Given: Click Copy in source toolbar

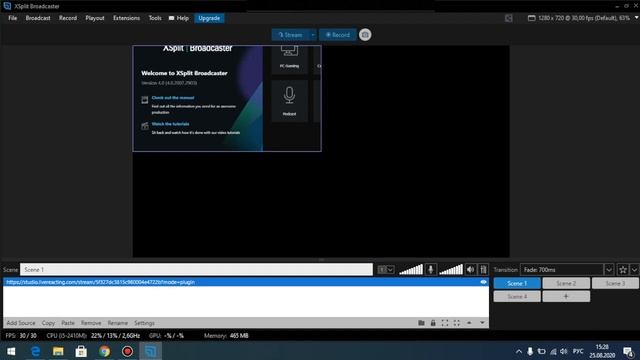Looking at the screenshot, I should 48,323.
